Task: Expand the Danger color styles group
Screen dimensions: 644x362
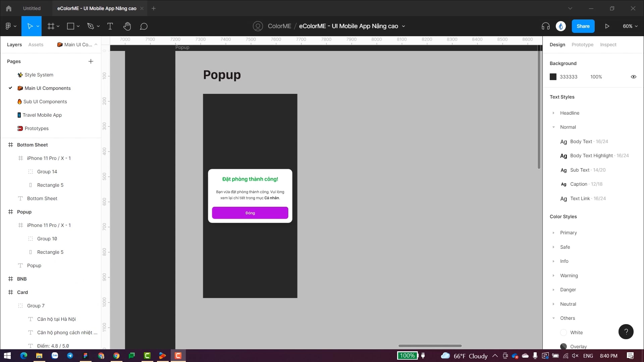Action: point(553,290)
